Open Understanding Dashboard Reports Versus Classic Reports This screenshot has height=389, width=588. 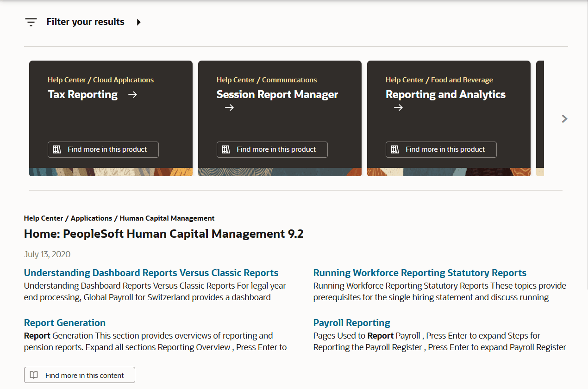pos(151,272)
